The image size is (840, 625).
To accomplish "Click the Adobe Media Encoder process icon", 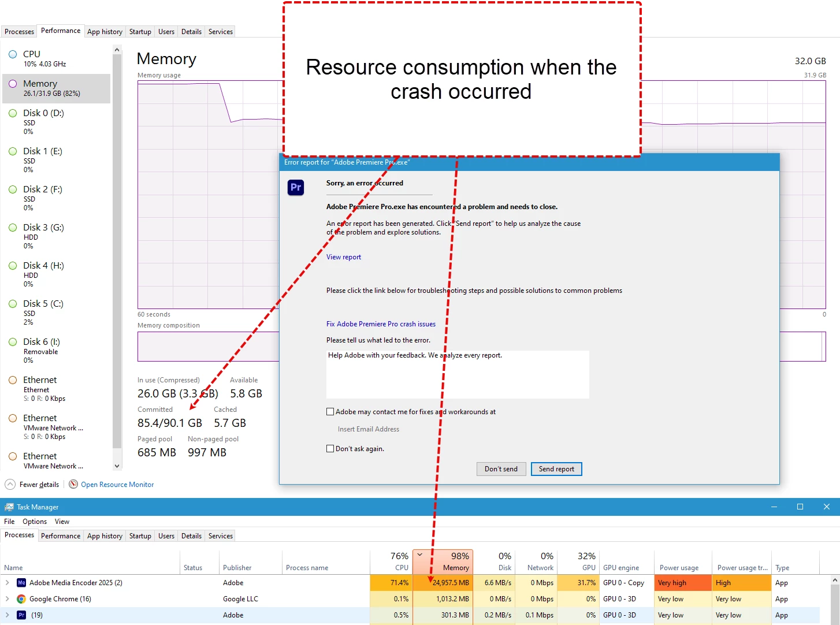I will point(21,583).
